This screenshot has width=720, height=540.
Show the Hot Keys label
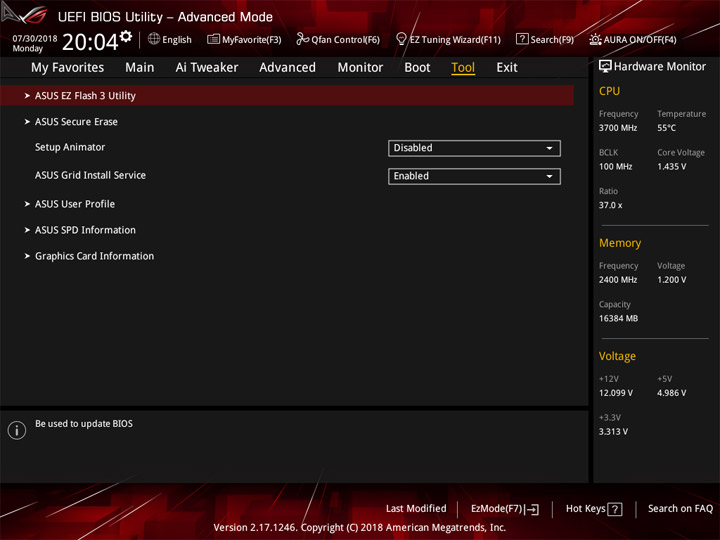pyautogui.click(x=585, y=509)
